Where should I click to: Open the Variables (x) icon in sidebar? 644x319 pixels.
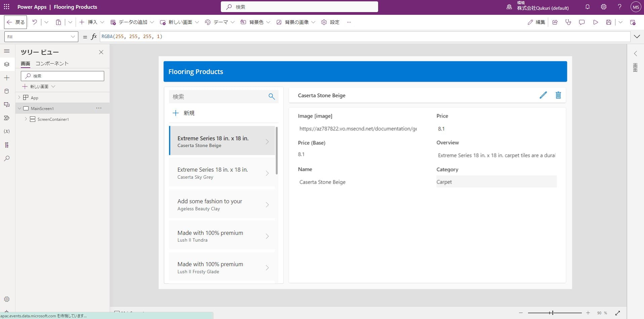point(7,131)
